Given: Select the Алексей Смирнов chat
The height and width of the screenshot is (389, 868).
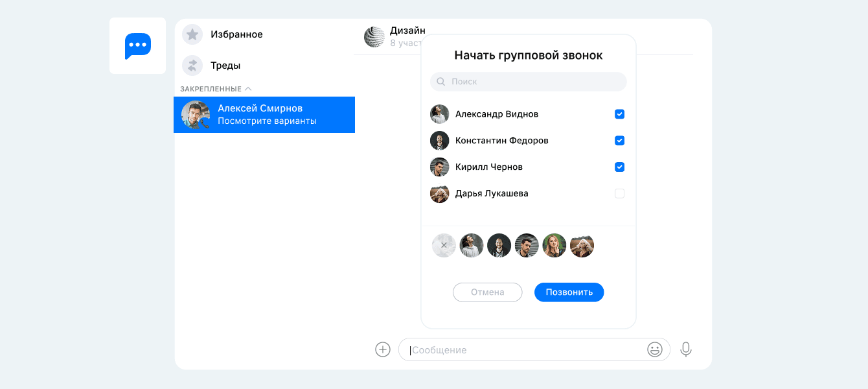Looking at the screenshot, I should click(x=264, y=115).
